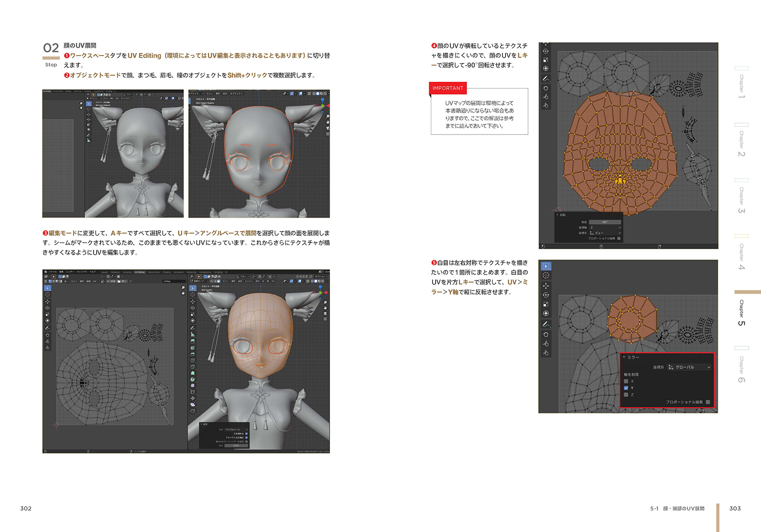This screenshot has height=532, width=761.
Task: Toggle the camera view gizmo in the unwrap viewport
Action: (x=325, y=313)
